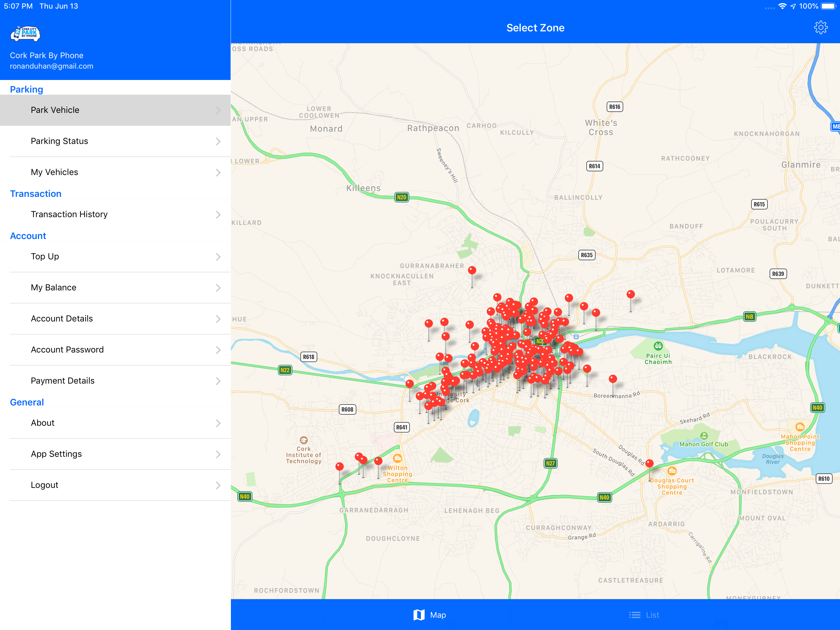Click the R608 road shield

[347, 409]
